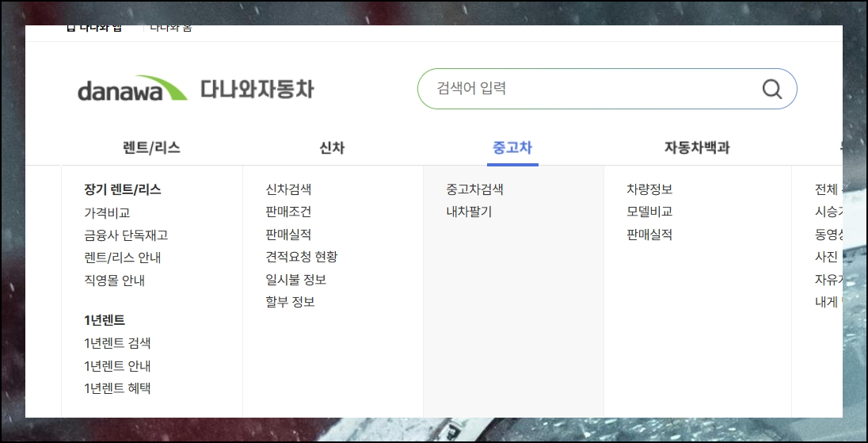Open 렌트/리스 안내 link
Screen dimensions: 868x443
[122, 258]
